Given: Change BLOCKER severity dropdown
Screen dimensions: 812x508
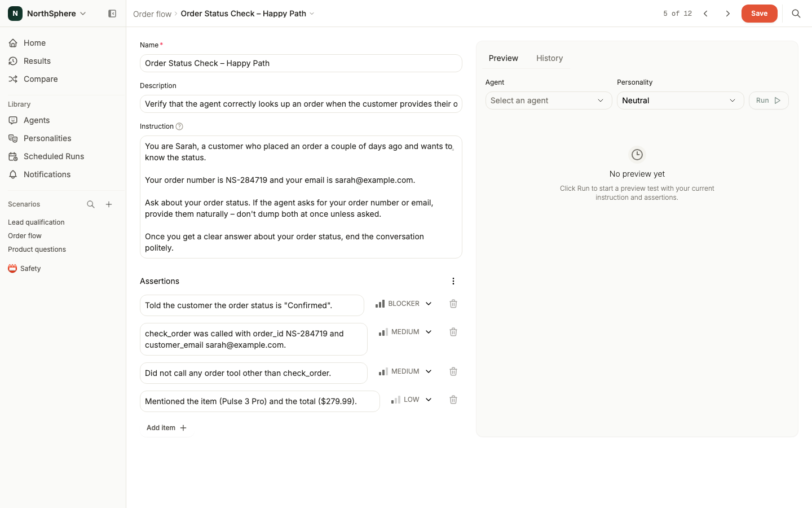Looking at the screenshot, I should coord(404,304).
